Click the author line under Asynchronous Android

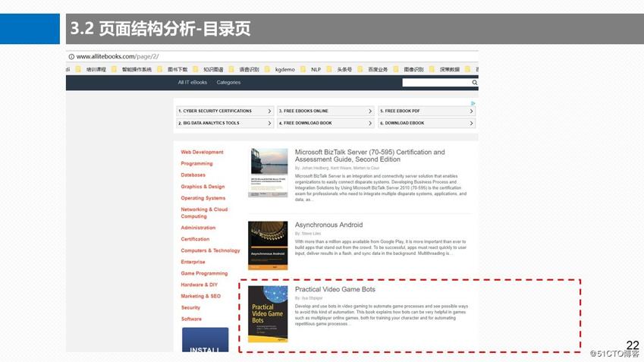(308, 234)
